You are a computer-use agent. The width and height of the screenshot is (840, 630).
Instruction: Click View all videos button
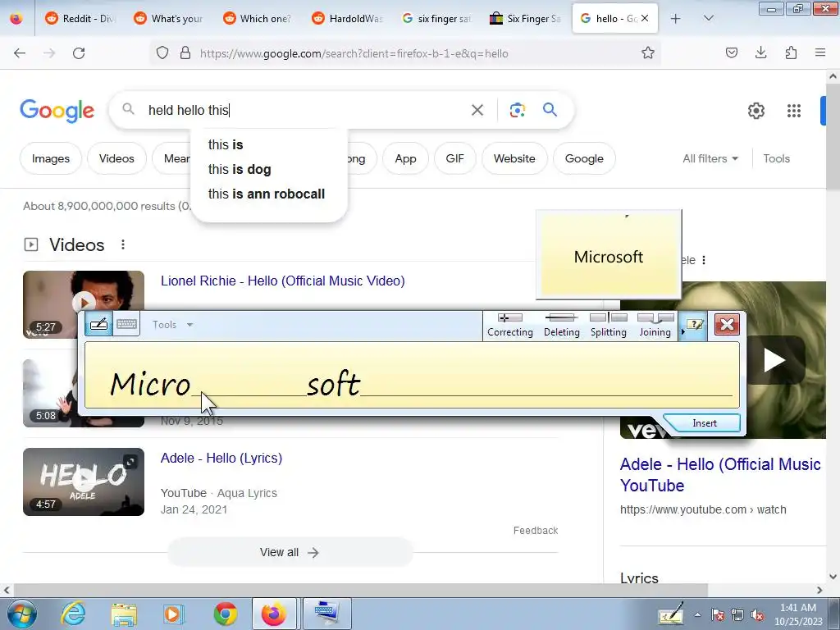[x=290, y=552]
